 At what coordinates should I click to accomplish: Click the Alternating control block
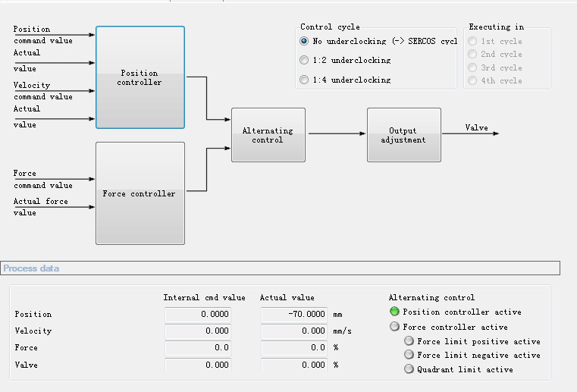point(262,134)
